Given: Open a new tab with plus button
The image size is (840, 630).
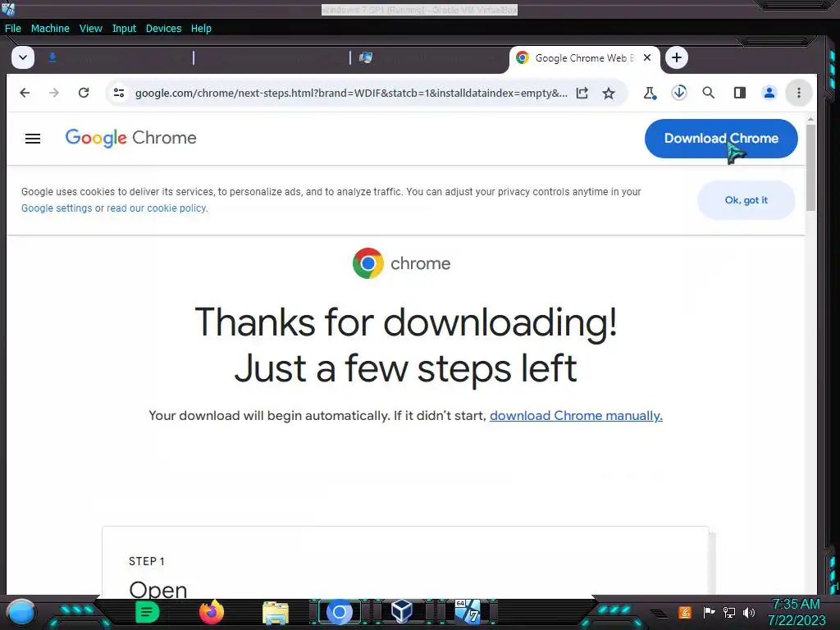Looking at the screenshot, I should pos(677,57).
